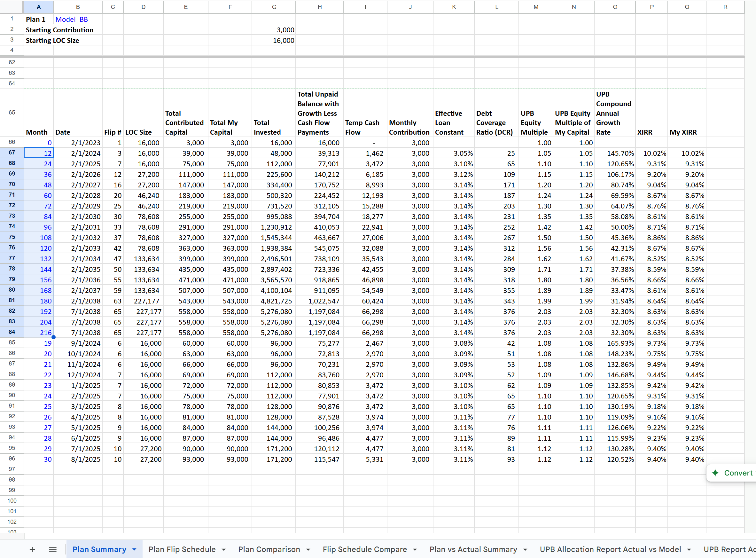
Task: Switch to Plan Flip Schedule tab
Action: tap(182, 550)
